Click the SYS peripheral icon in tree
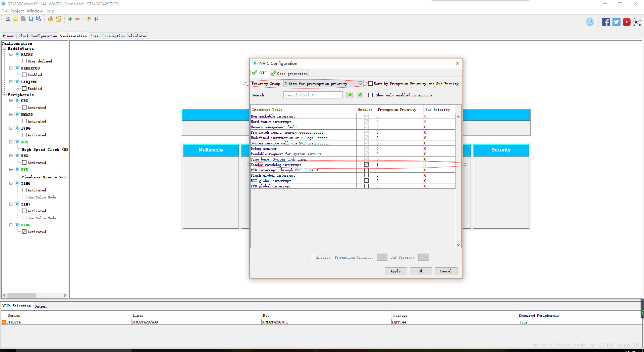The height and width of the screenshot is (352, 644). coord(17,170)
